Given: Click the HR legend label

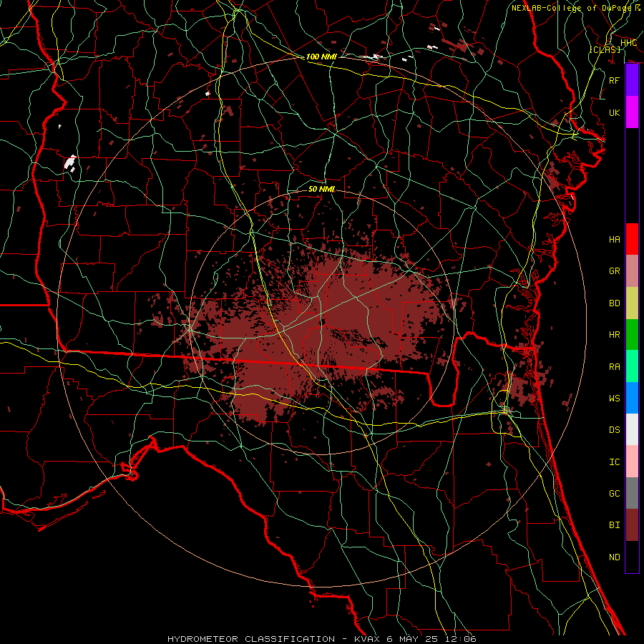Looking at the screenshot, I should (615, 335).
